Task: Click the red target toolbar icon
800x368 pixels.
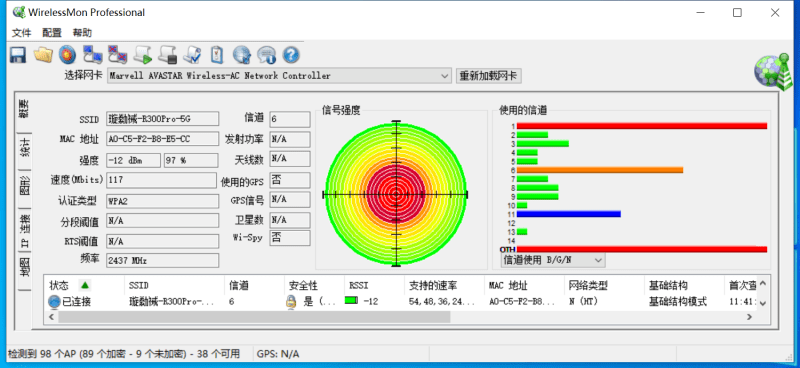Action: (67, 54)
